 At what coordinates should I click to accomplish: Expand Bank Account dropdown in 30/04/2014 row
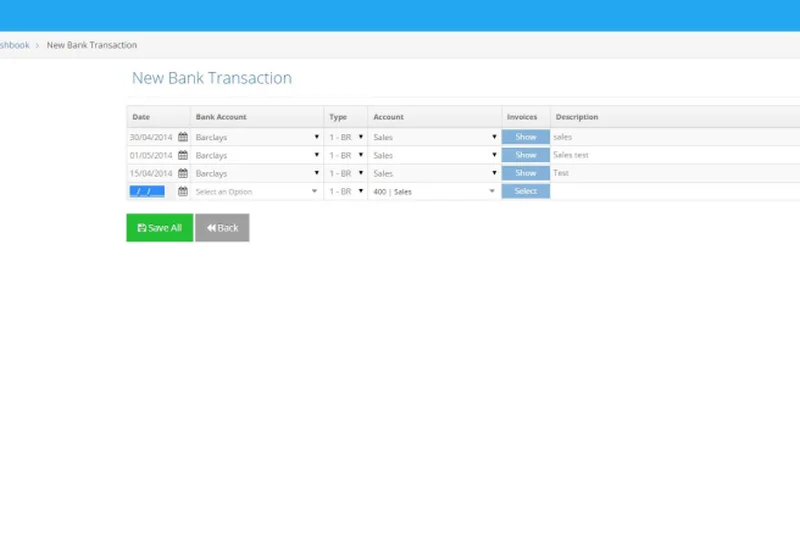[257, 137]
